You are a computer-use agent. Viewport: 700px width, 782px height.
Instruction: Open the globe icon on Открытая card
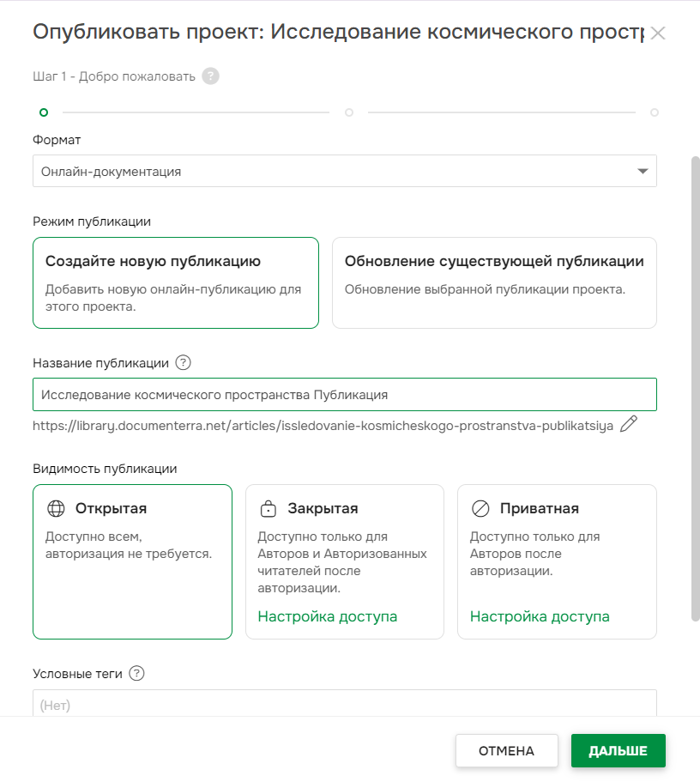click(x=57, y=508)
